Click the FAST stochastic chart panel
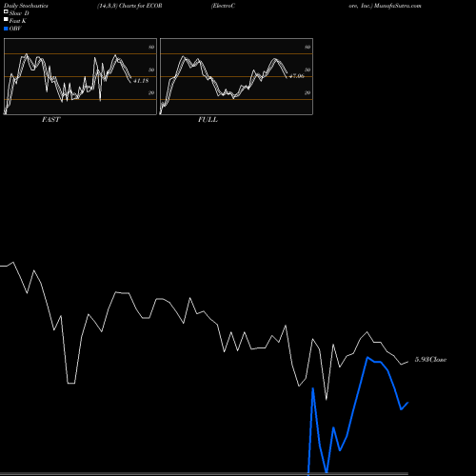The height and width of the screenshot is (476, 476). (80, 76)
